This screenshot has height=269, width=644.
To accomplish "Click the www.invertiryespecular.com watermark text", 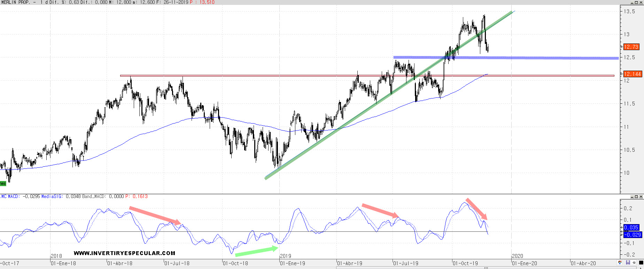I will pyautogui.click(x=124, y=253).
